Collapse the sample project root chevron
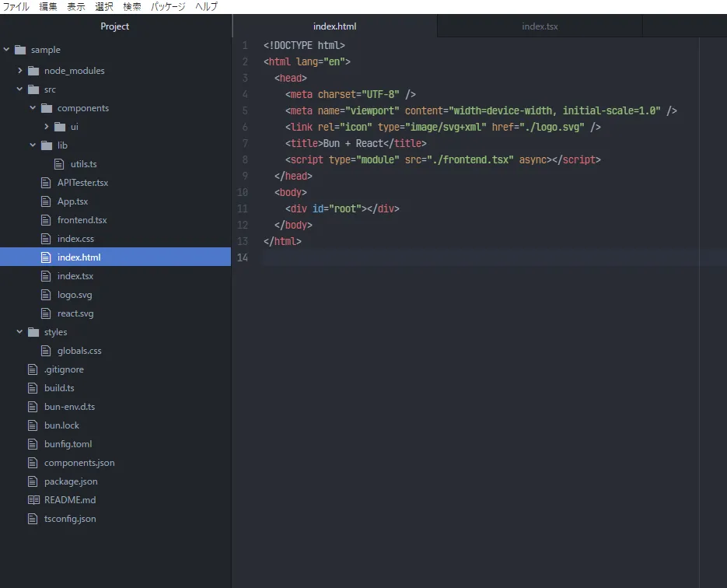This screenshot has height=588, width=727. pyautogui.click(x=6, y=49)
